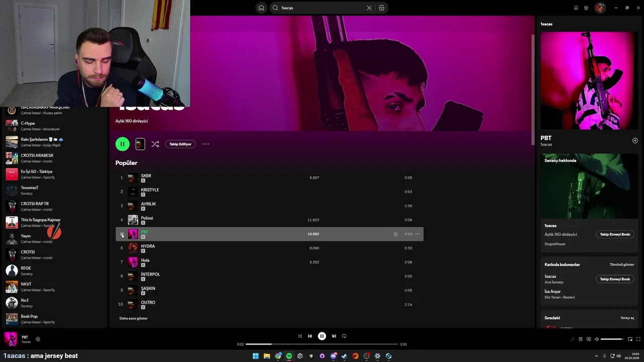The width and height of the screenshot is (644, 362).
Task: Open En İyi 50 - Türkiye playlist
Action: click(x=55, y=174)
